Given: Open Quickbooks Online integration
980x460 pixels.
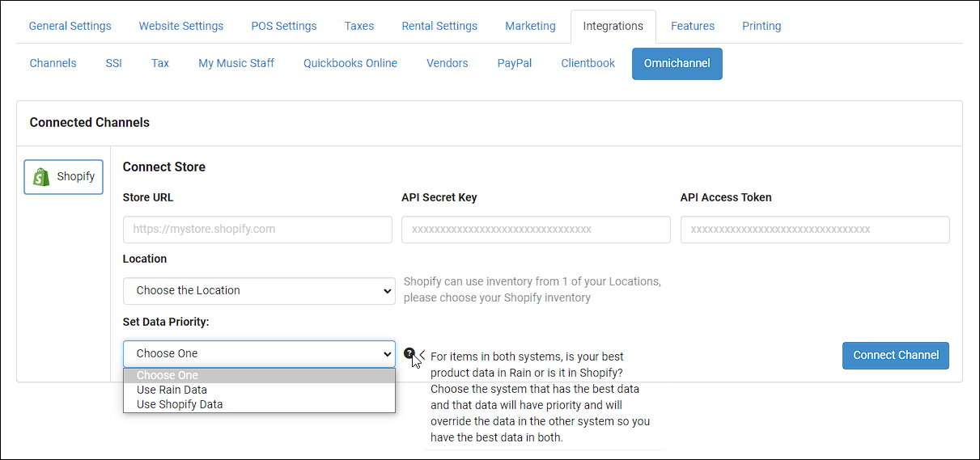Looking at the screenshot, I should click(350, 63).
